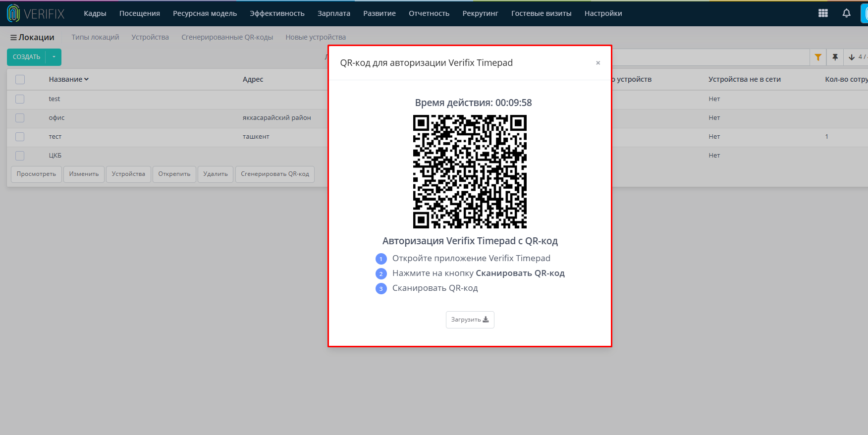Click the яккасарайский район address cell
The image size is (868, 435).
(277, 118)
